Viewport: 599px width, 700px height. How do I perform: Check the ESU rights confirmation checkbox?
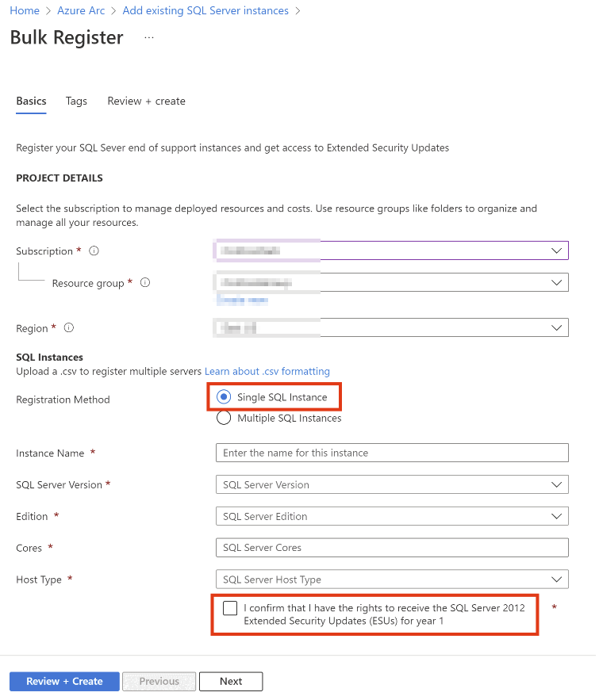(231, 610)
